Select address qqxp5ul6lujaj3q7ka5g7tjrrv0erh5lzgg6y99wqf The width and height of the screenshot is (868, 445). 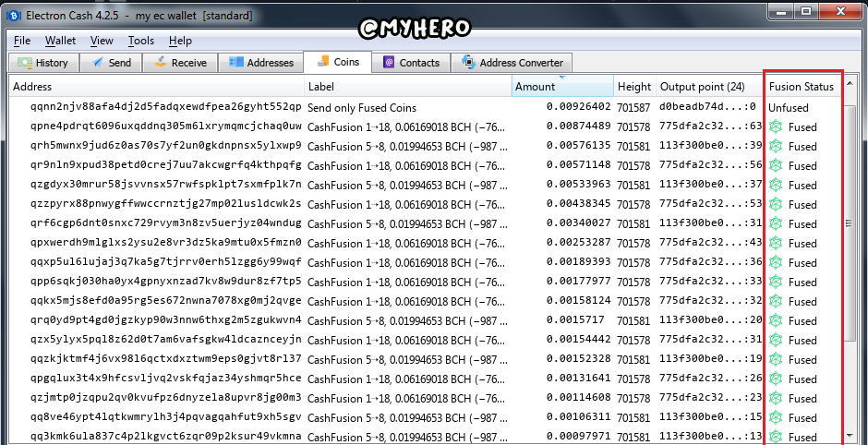pyautogui.click(x=166, y=262)
